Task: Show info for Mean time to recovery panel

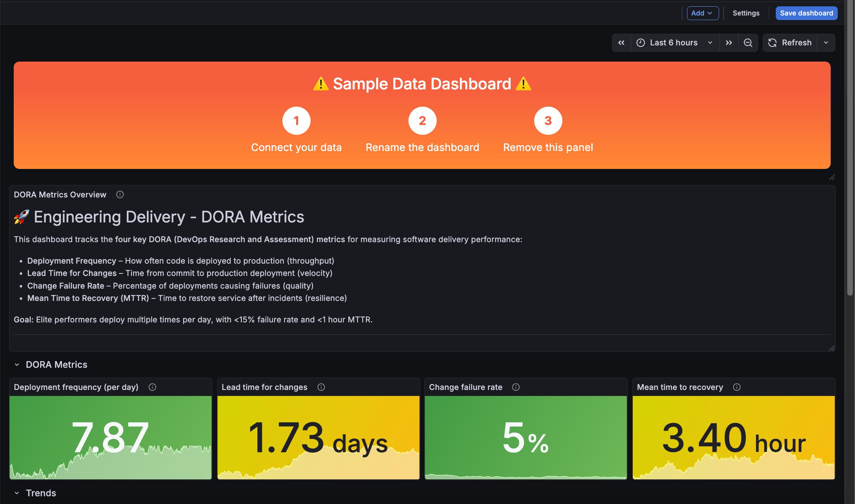Action: tap(737, 387)
